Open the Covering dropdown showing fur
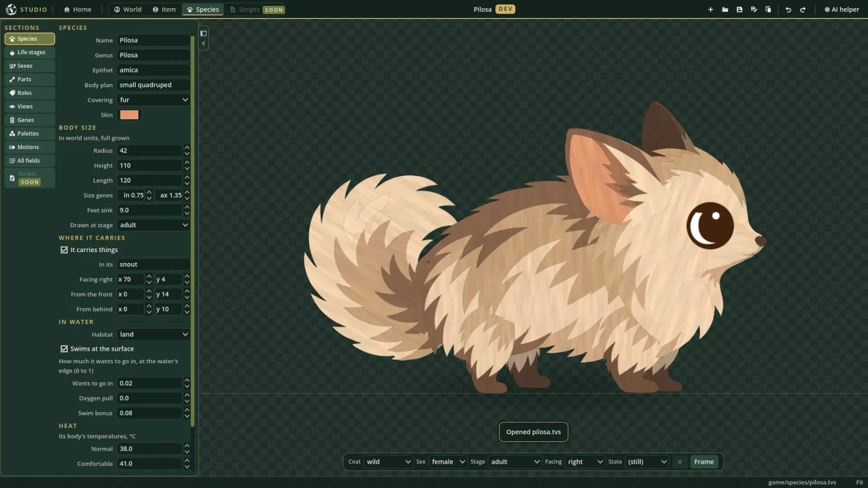Screen dimensions: 868x488 (154, 100)
